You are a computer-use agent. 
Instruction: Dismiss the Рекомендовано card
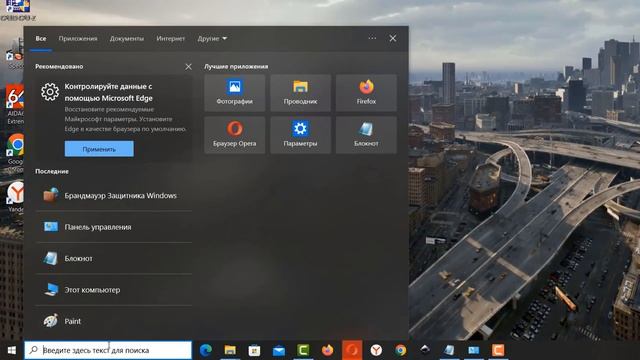point(188,66)
